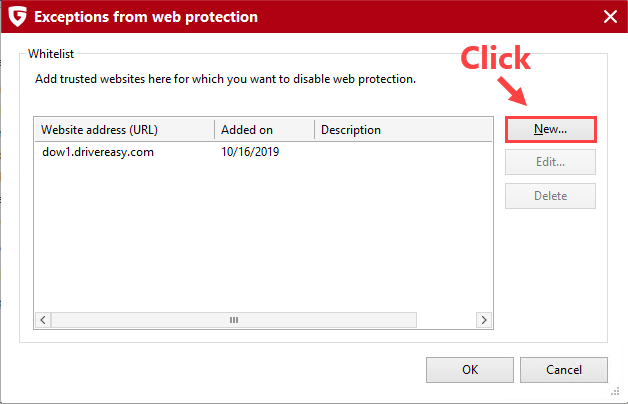Click the Delete button

[550, 196]
